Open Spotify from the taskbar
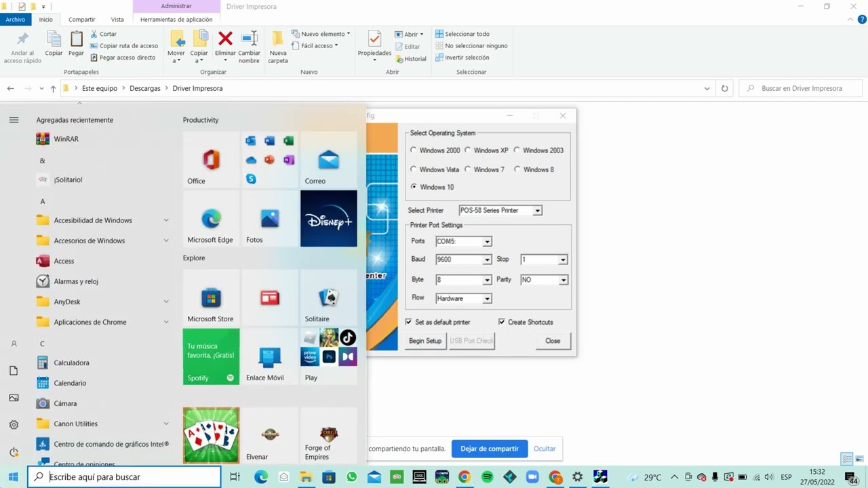This screenshot has height=488, width=868. 487,477
